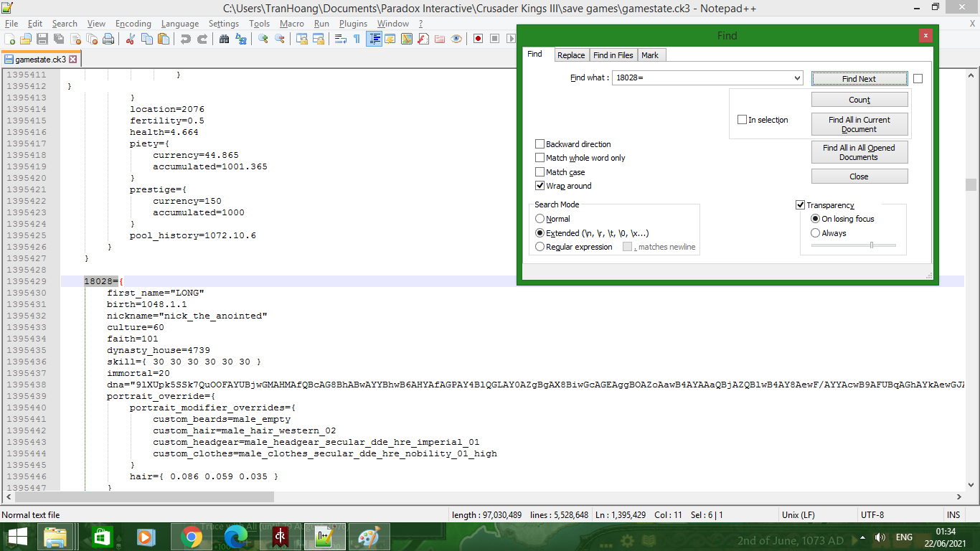Print the document using the printer icon
Screen dimensions: 980x551
108,39
